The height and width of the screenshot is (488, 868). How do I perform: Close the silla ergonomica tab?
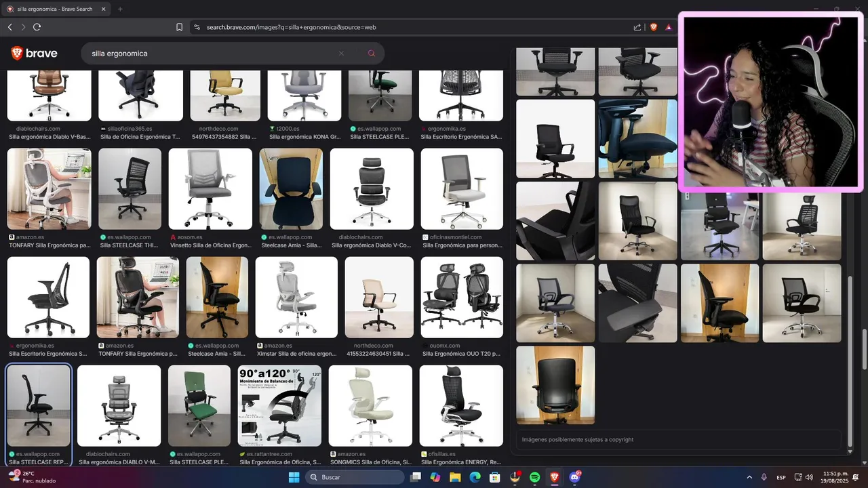[104, 9]
